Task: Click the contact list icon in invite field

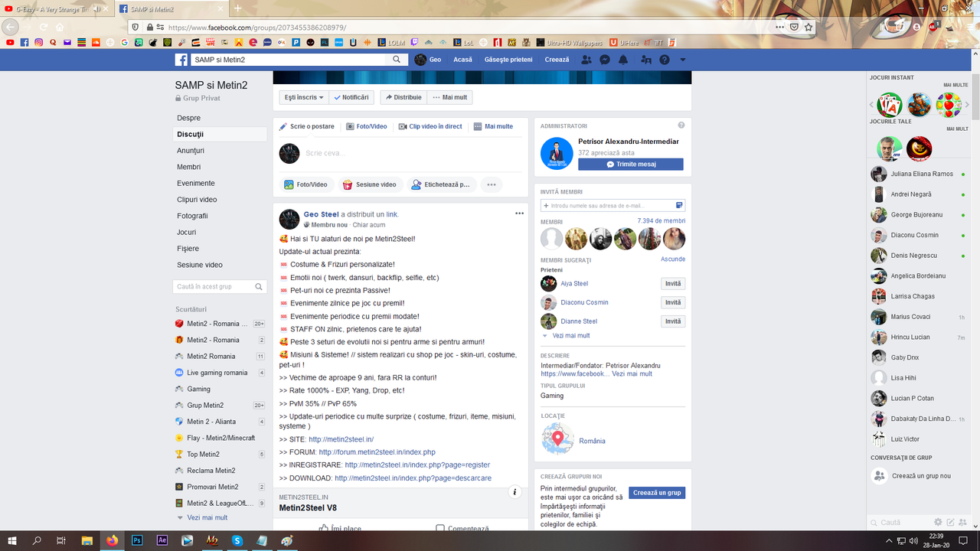Action: (679, 205)
